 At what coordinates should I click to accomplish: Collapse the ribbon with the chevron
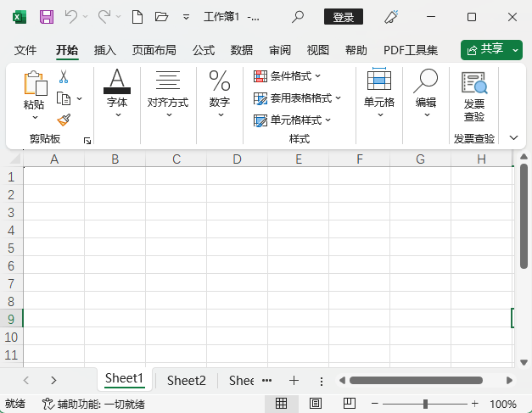[513, 137]
